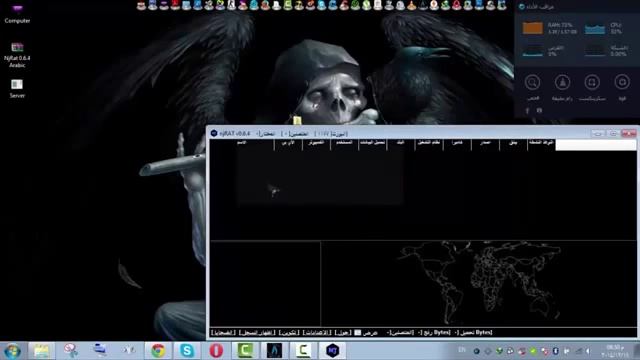This screenshot has height=360, width=640.
Task: Click the [حول] about button in njRAT
Action: pyautogui.click(x=343, y=333)
